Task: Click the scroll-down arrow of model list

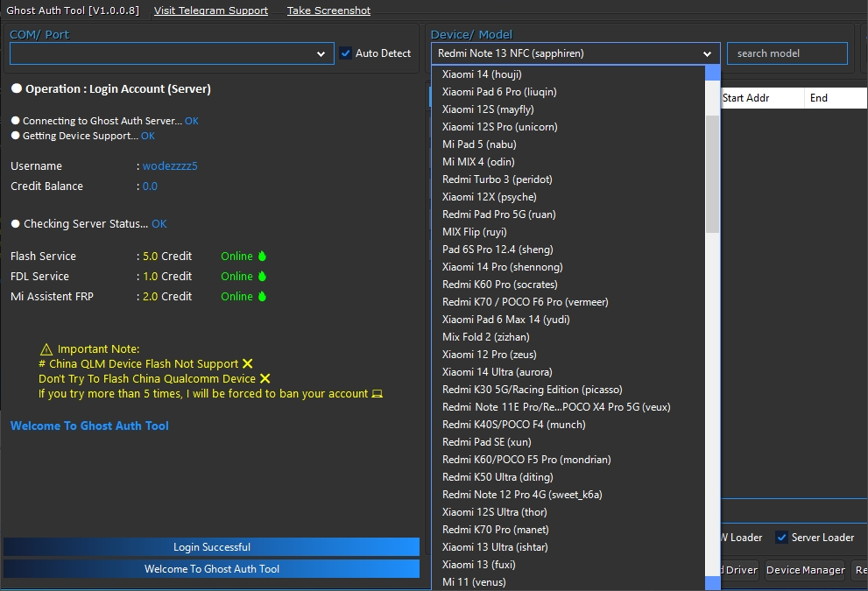Action: [712, 583]
